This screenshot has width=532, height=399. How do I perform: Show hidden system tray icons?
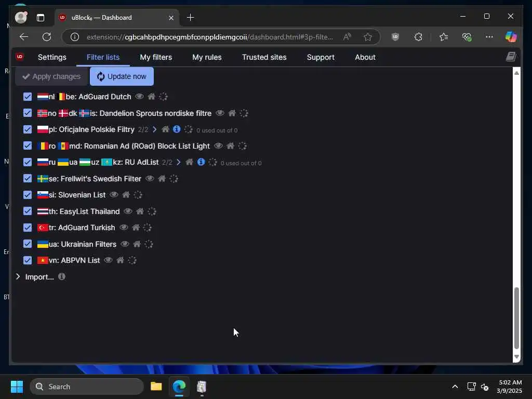point(455,387)
